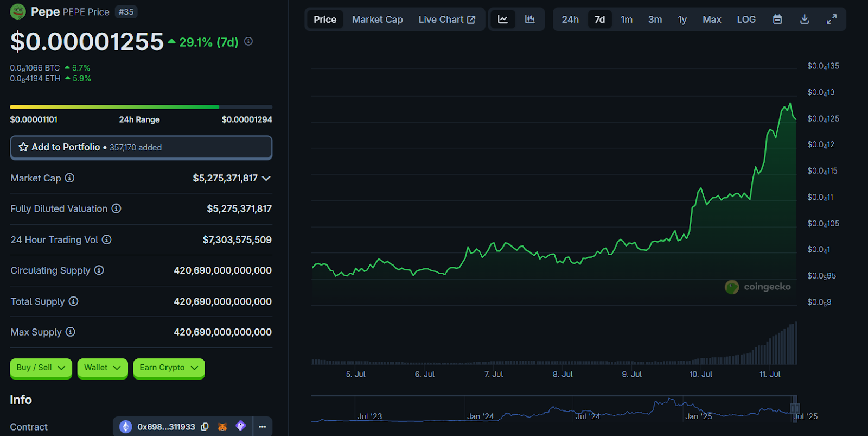Open the calendar date range picker
Screen dimensions: 868x436
[x=777, y=20]
